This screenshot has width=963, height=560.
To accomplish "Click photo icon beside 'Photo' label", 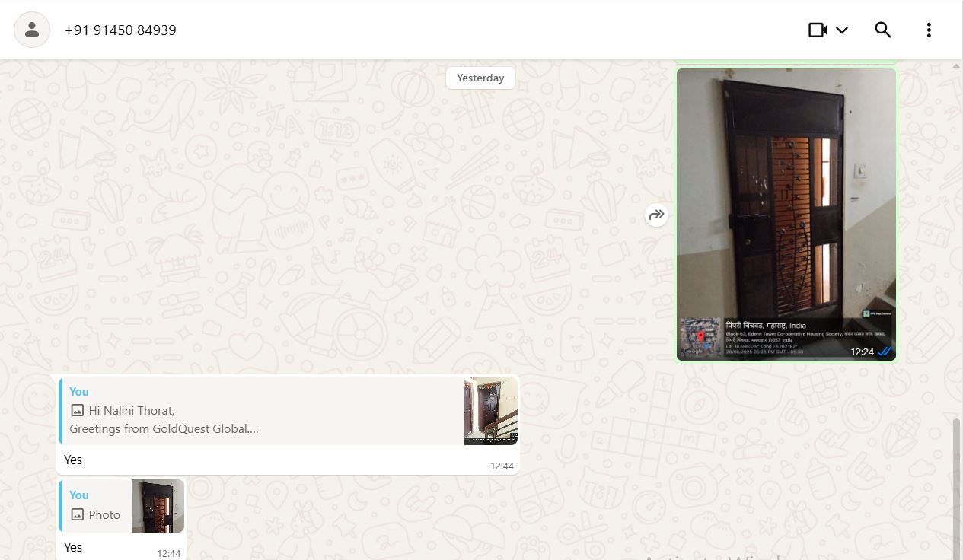I will tap(77, 514).
